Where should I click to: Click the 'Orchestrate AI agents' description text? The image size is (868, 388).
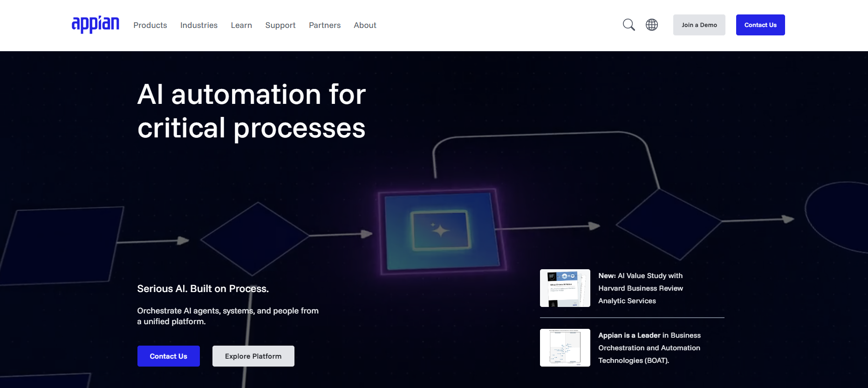228,316
